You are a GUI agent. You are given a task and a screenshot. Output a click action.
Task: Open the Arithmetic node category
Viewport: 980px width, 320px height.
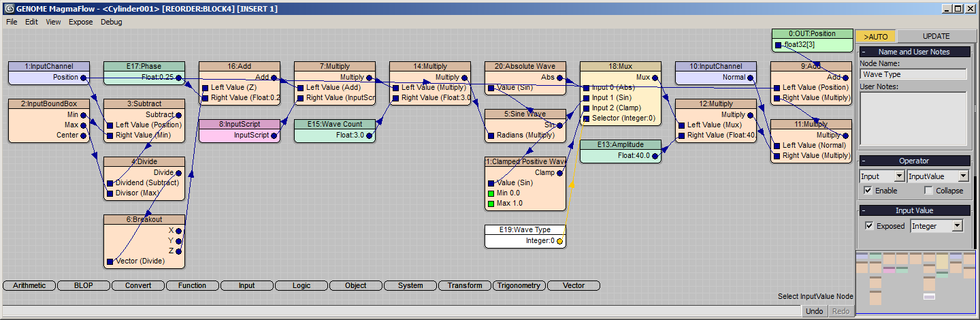tap(29, 285)
